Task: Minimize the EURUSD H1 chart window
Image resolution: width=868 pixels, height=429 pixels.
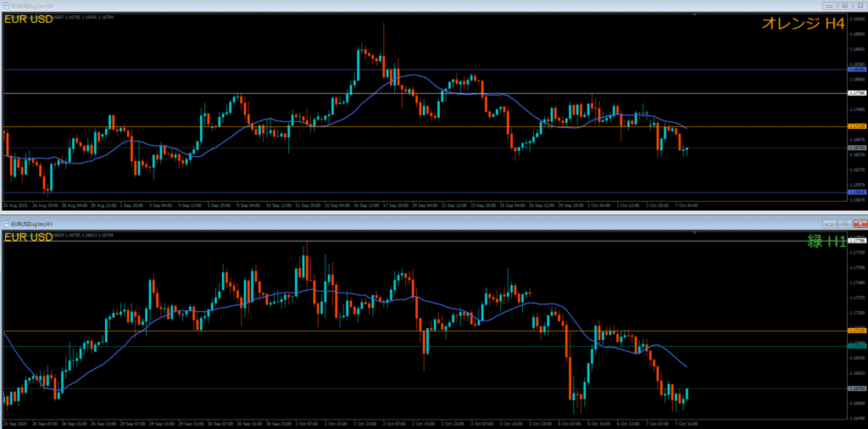Action: point(830,223)
